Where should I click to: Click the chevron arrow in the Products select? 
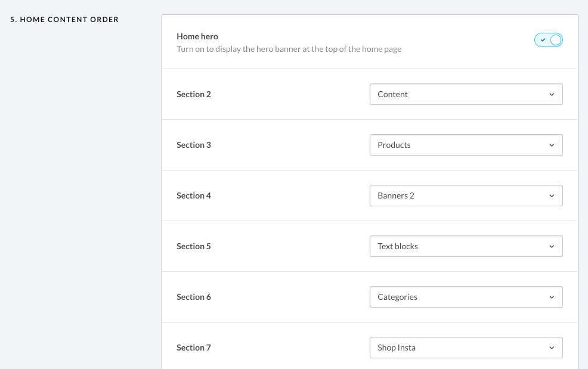[552, 145]
